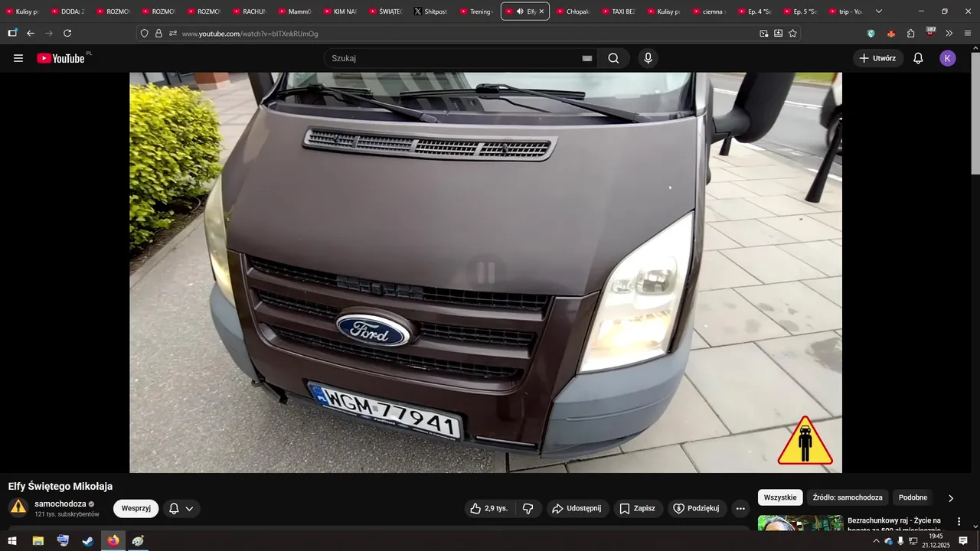Click the tracking protection shield icon
This screenshot has height=551, width=980.
pos(144,34)
